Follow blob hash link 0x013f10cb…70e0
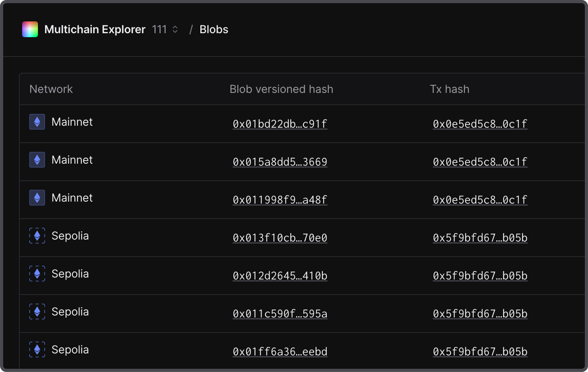The image size is (588, 372). click(280, 238)
